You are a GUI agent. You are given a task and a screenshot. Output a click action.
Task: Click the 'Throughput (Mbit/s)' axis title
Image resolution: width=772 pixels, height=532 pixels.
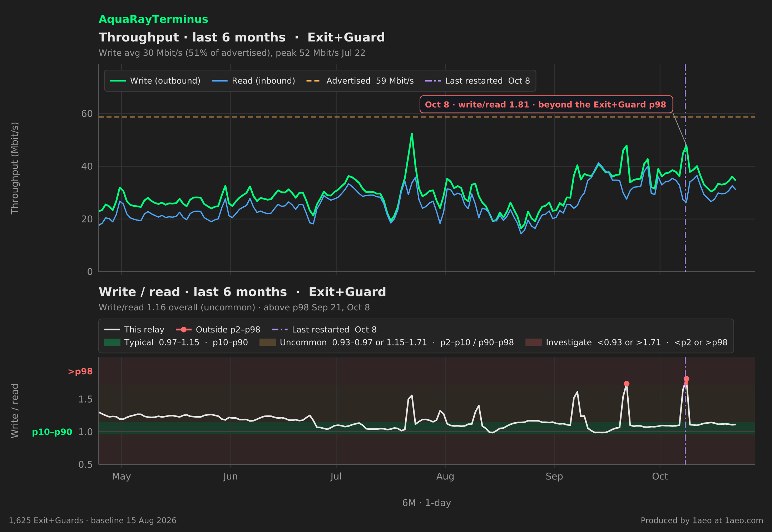coord(15,168)
